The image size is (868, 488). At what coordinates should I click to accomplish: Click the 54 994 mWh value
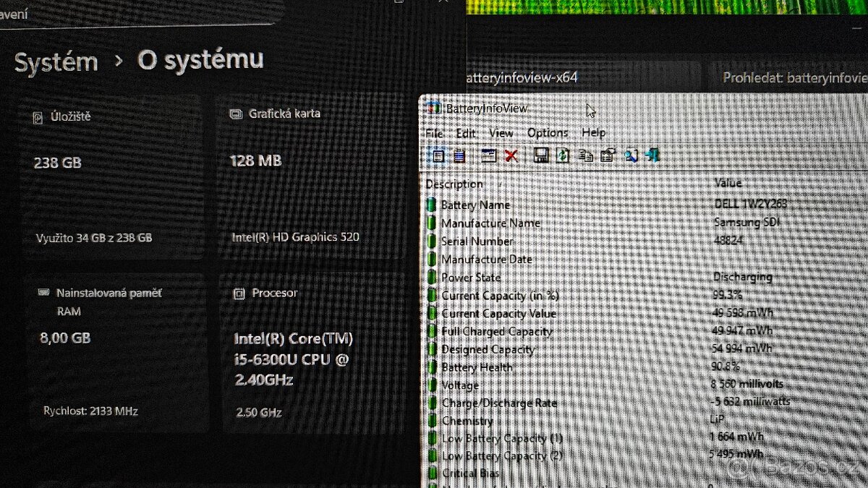[x=741, y=348]
